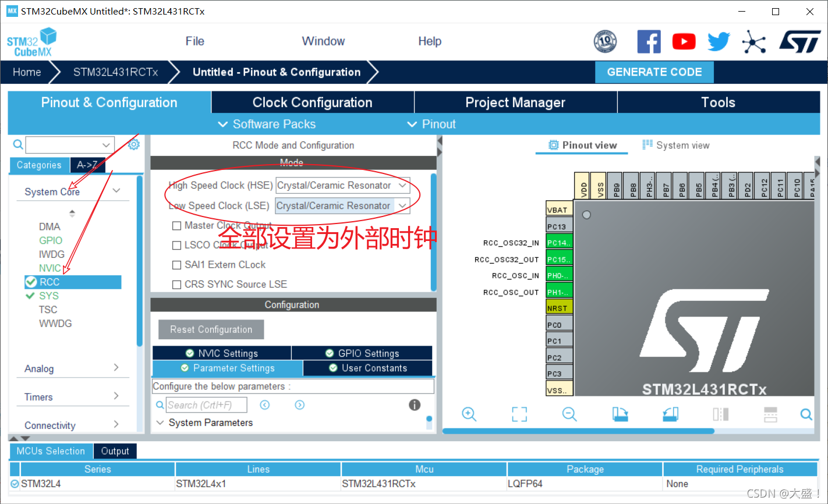The height and width of the screenshot is (504, 828).
Task: Open the category search combo dropdown arrow
Action: pyautogui.click(x=106, y=145)
